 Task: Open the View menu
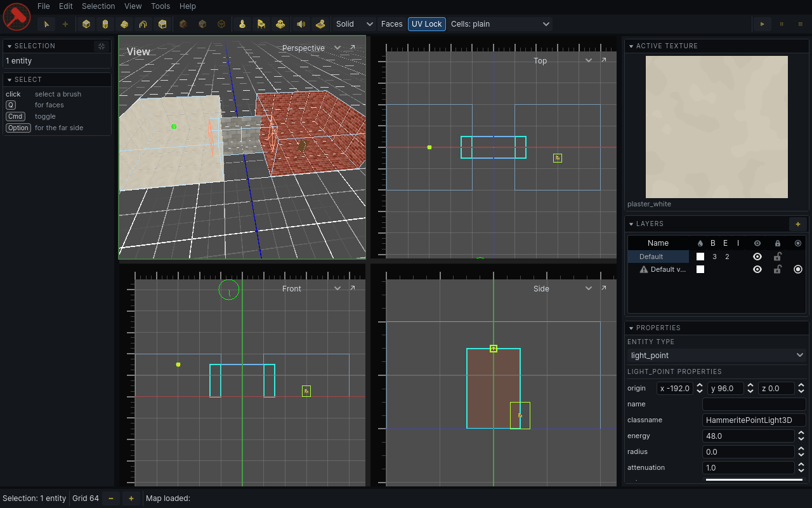pyautogui.click(x=133, y=6)
